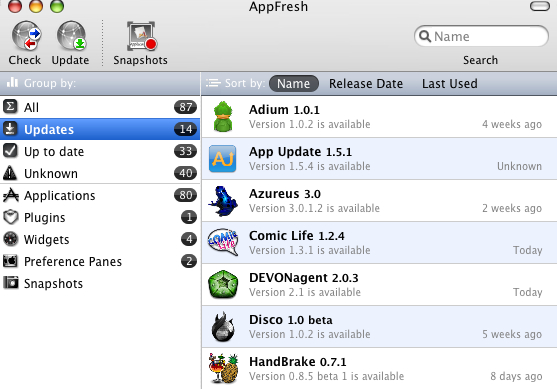Click 'Version 1.0.2 is available' under Adium
The image size is (557, 389).
(x=310, y=124)
